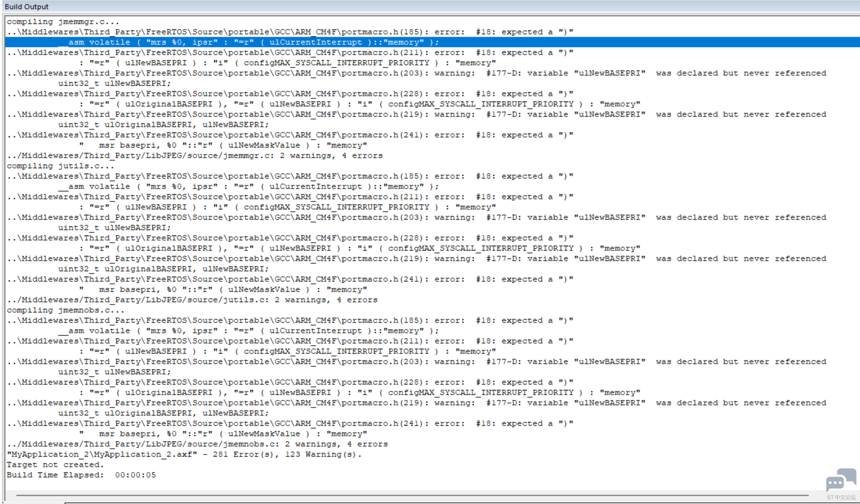Click the 'Build Time Elapsed: 00:00:05' line

pyautogui.click(x=81, y=475)
